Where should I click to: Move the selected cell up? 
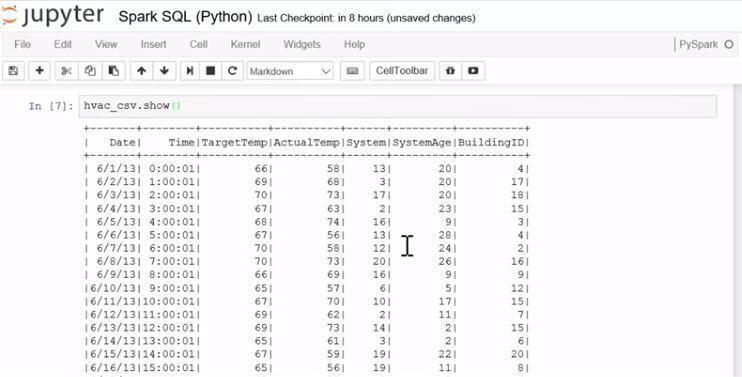tap(141, 71)
